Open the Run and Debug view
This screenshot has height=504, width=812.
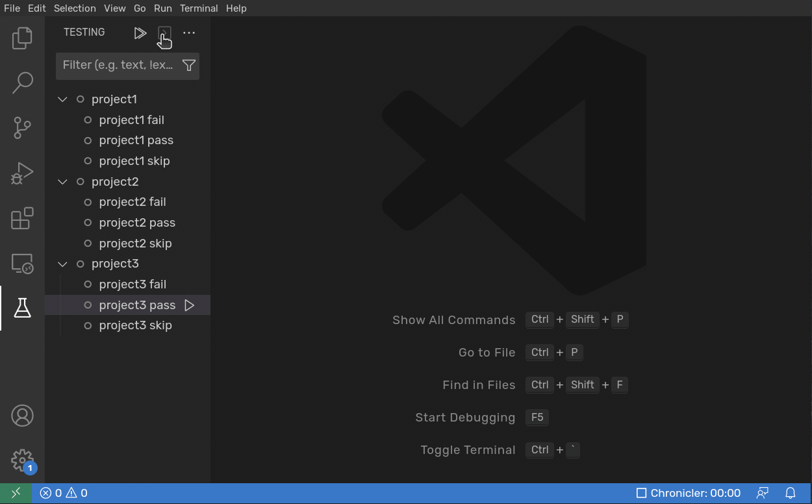22,173
